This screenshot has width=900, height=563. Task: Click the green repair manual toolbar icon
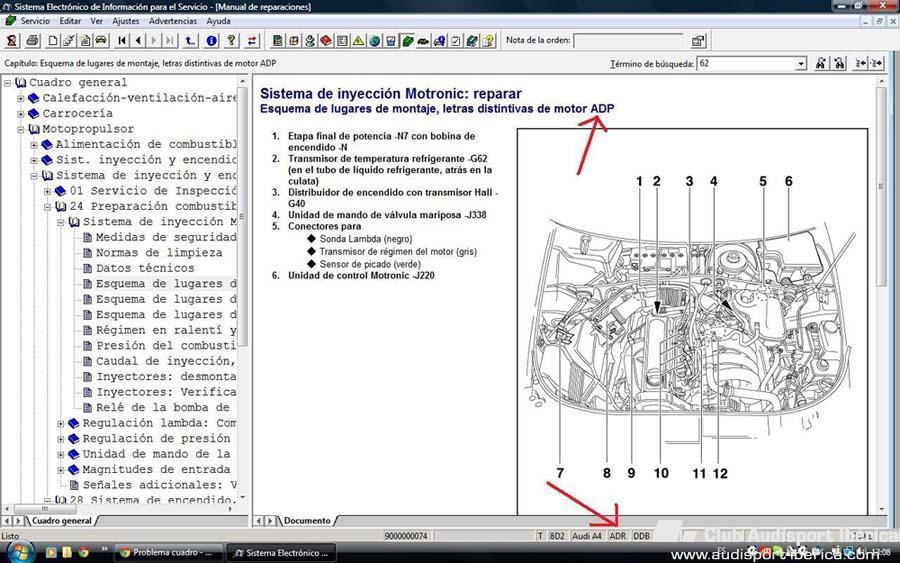(408, 41)
